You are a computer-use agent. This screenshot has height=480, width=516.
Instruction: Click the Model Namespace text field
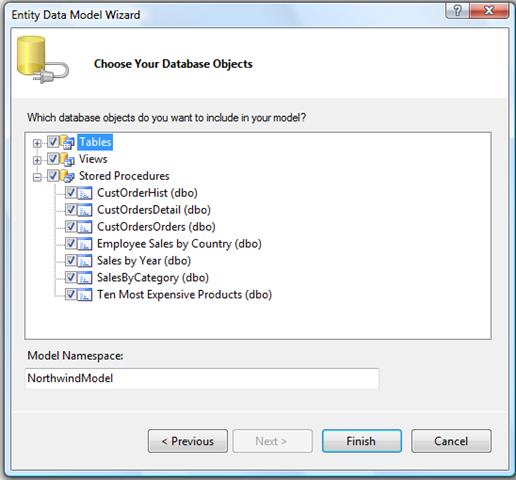pyautogui.click(x=202, y=378)
